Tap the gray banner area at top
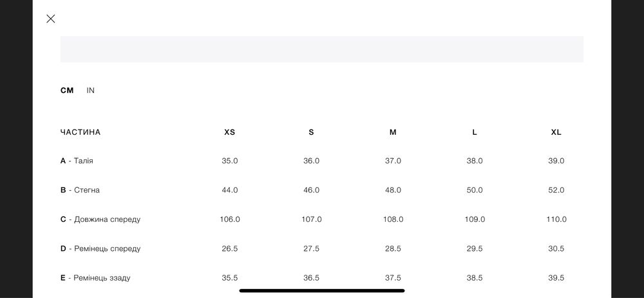 click(x=322, y=49)
